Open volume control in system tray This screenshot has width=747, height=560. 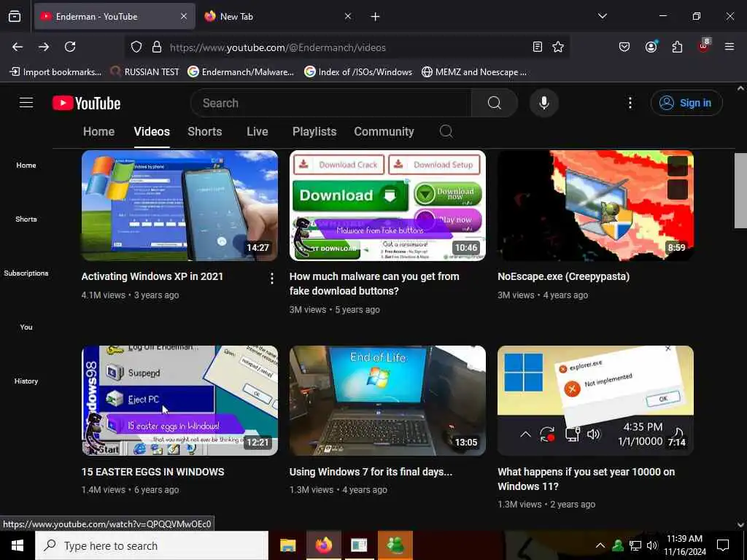point(651,545)
